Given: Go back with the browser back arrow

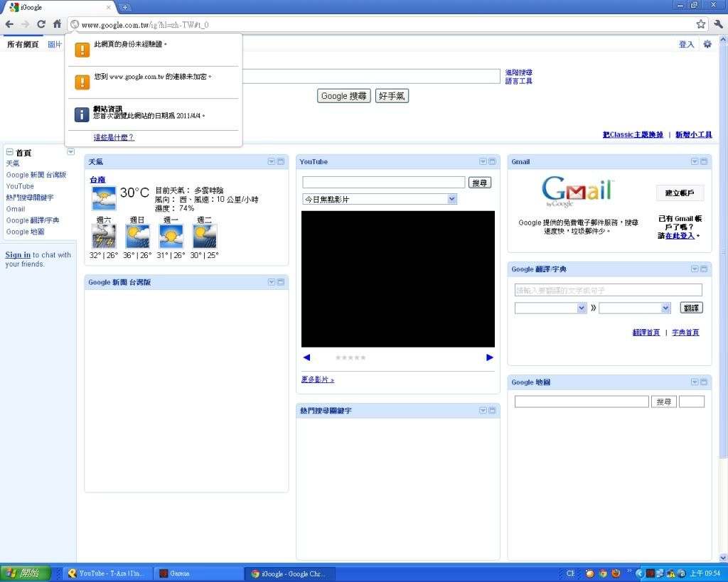Looking at the screenshot, I should (x=9, y=24).
